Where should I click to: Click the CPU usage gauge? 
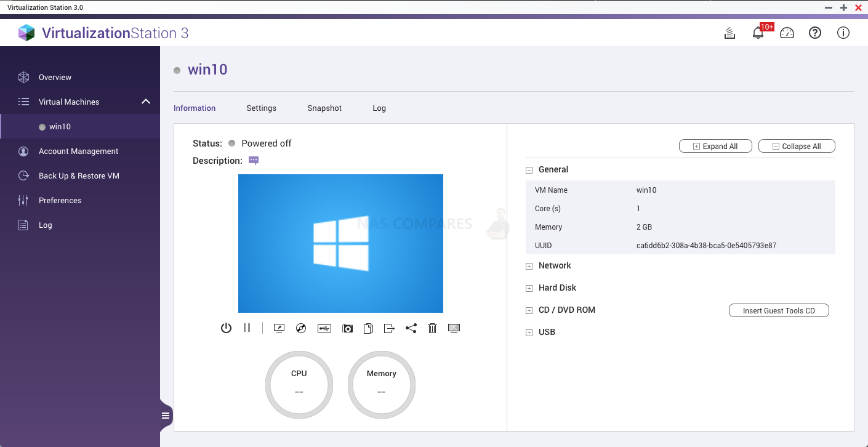click(x=299, y=385)
